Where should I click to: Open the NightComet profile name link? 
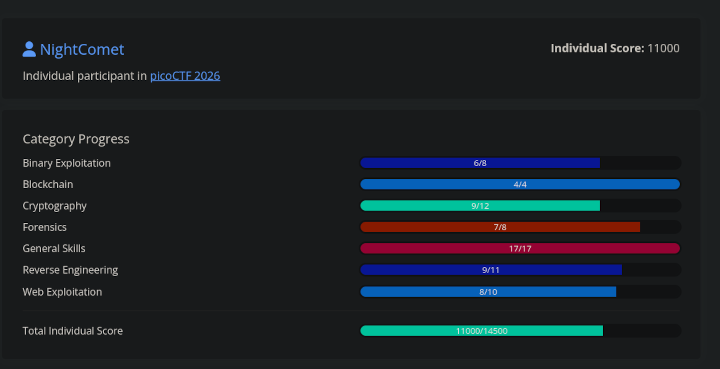tap(82, 49)
